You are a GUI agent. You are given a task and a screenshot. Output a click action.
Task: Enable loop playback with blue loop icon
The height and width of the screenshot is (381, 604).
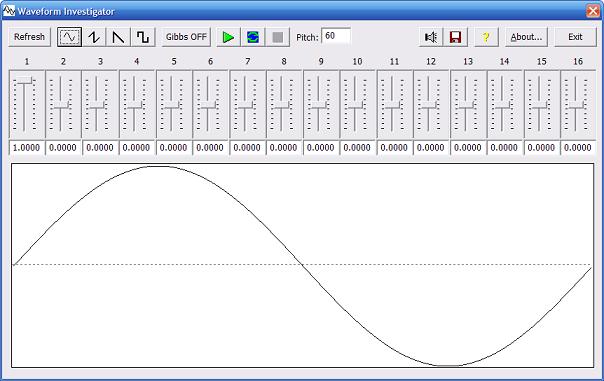(x=253, y=37)
